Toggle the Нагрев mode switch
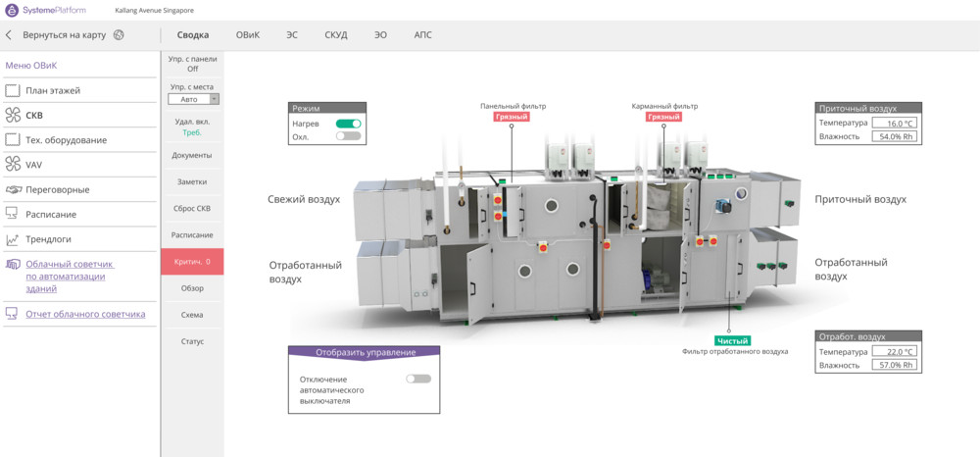 coord(348,124)
